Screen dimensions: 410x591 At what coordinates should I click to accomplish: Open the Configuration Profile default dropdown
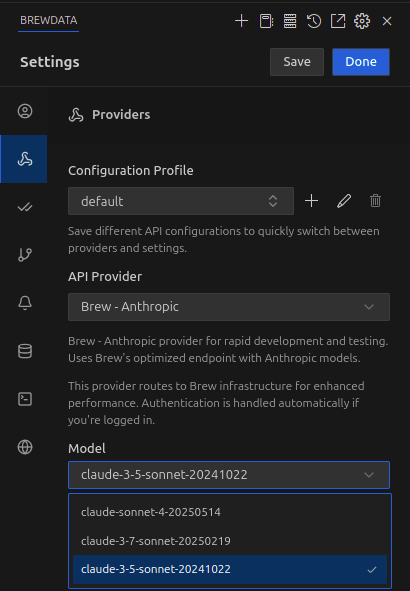(x=181, y=201)
